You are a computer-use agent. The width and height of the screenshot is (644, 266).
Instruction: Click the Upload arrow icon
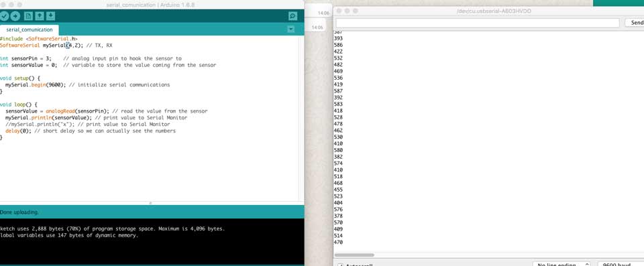tap(15, 16)
